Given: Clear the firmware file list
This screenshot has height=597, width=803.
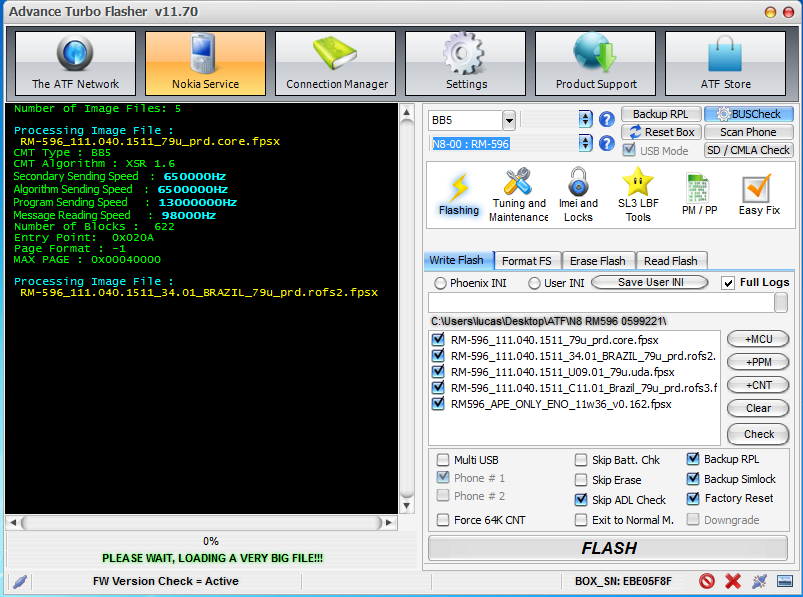Looking at the screenshot, I should 758,408.
